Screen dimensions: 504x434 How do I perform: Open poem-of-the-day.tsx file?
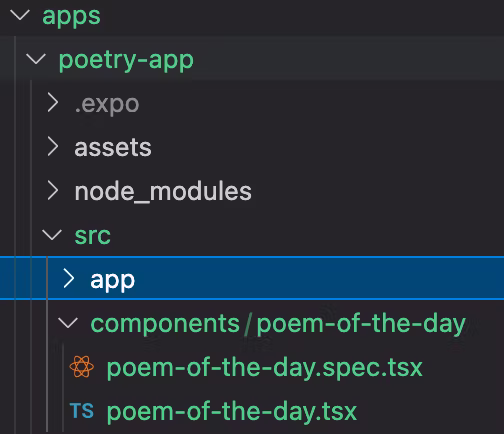tap(232, 412)
